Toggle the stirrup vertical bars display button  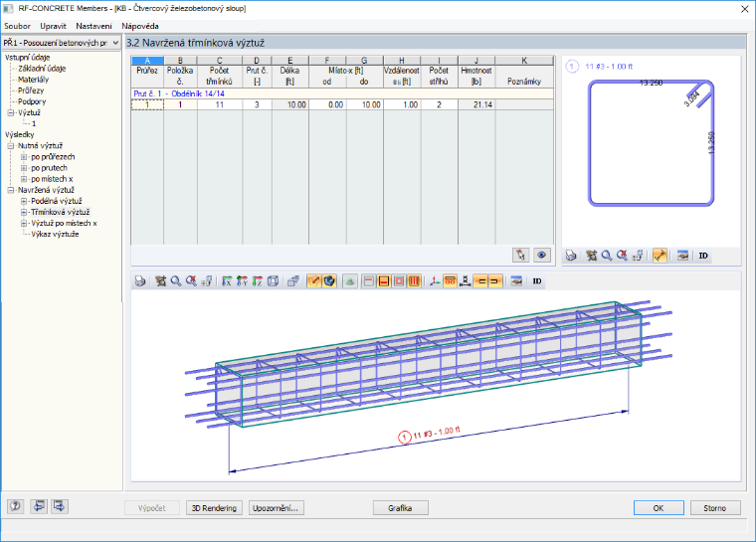click(x=414, y=281)
